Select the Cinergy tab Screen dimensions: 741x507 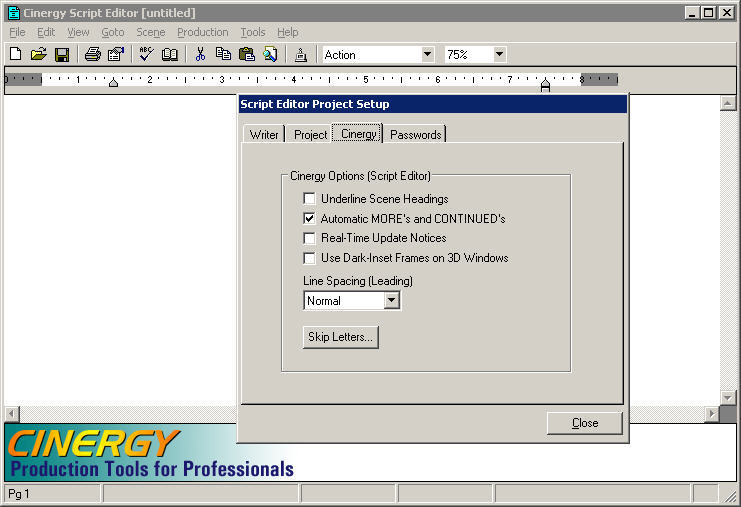pos(358,134)
